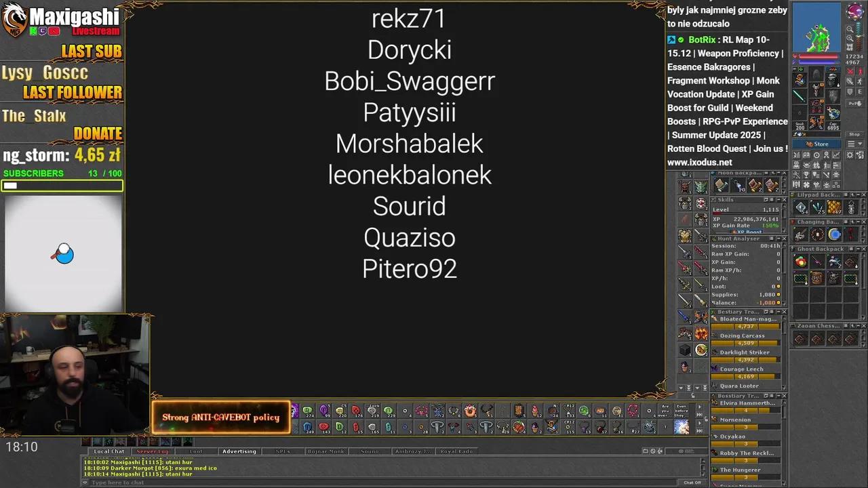Close the Hunt Analyser panel
Screen dimensions: 868x488
coord(785,239)
